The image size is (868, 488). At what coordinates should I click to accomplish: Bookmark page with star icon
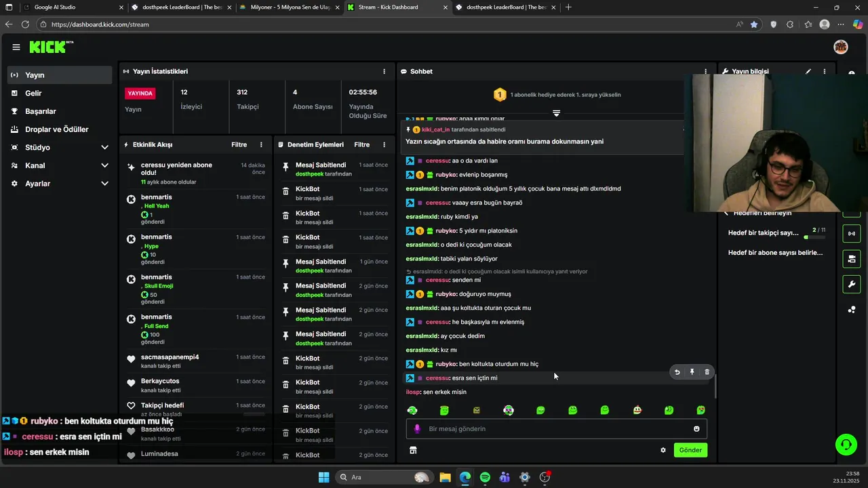(x=754, y=24)
